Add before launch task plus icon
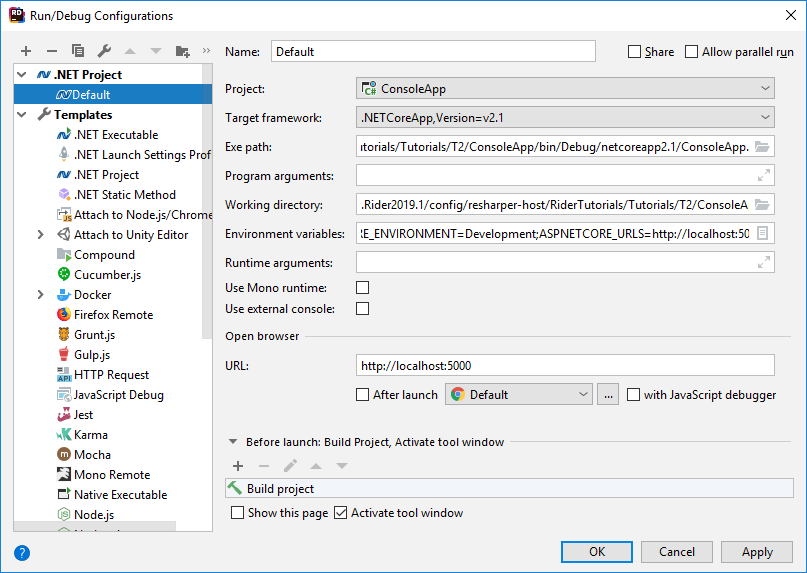The width and height of the screenshot is (807, 573). point(238,466)
